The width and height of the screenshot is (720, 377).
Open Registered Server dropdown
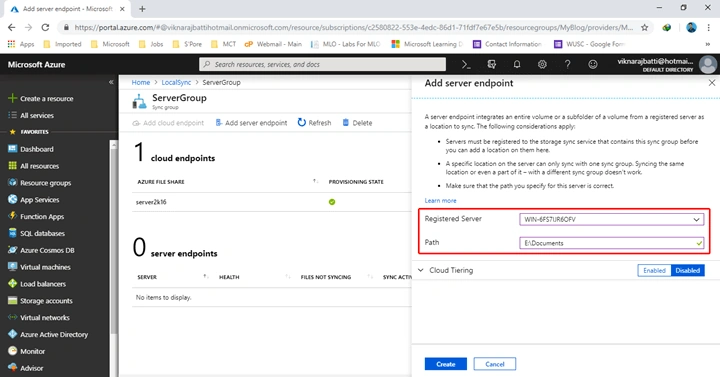[x=612, y=219]
